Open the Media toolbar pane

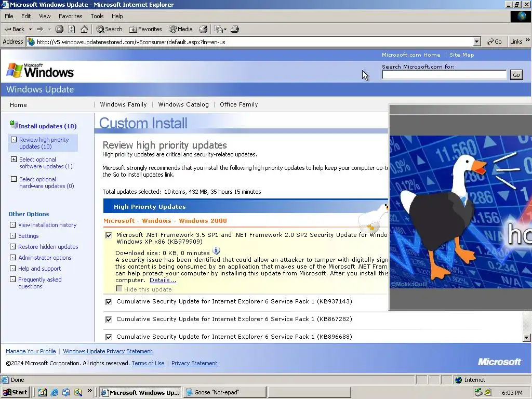point(181,29)
